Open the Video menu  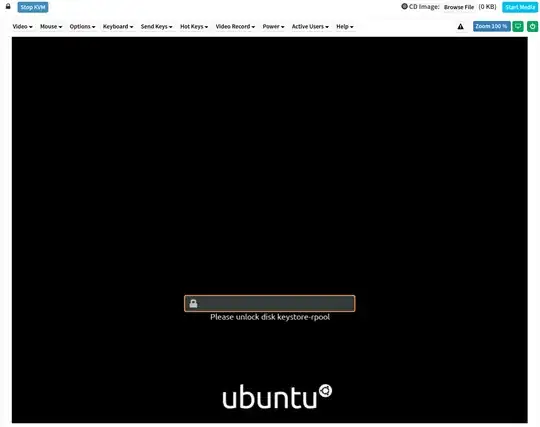click(22, 27)
